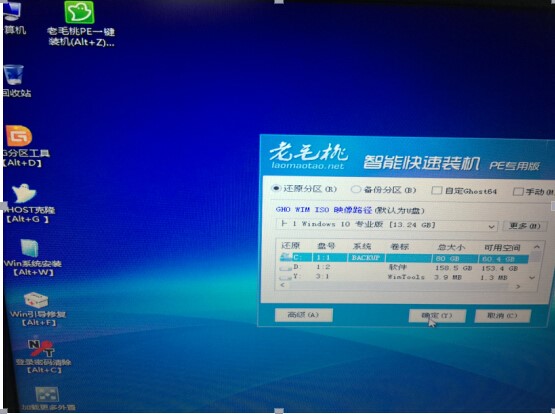Open the Win系统安装 icon
555x414 pixels.
(32, 258)
